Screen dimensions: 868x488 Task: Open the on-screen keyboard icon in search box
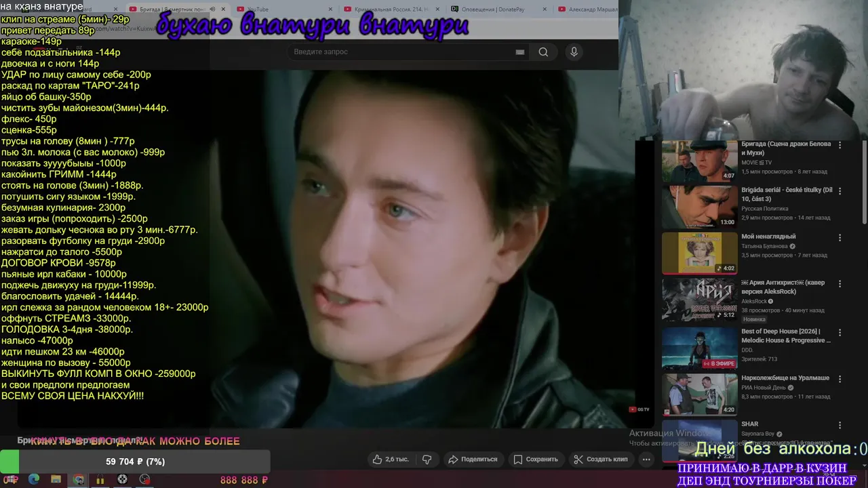(520, 52)
